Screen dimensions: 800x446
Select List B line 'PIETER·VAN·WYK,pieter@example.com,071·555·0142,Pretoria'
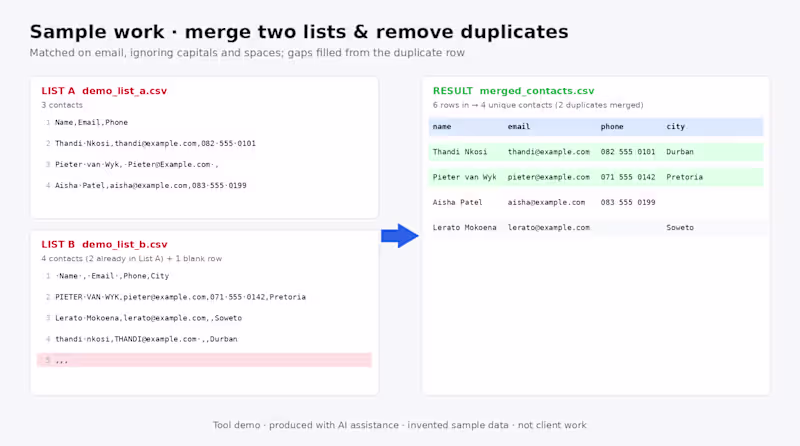click(x=180, y=297)
